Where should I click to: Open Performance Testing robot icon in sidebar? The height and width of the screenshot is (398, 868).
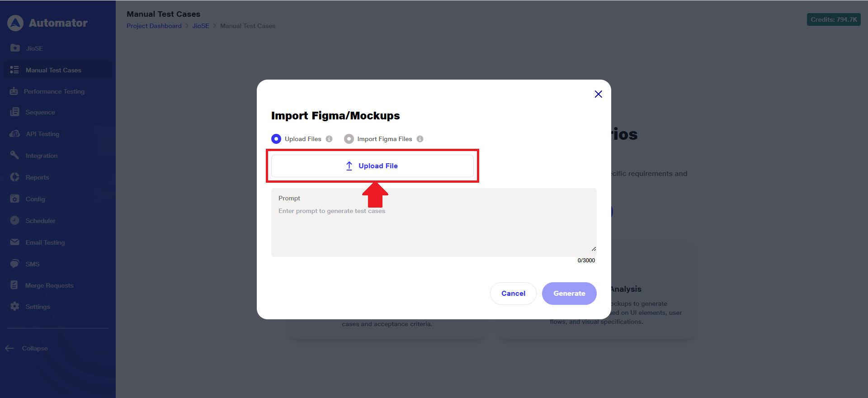[x=14, y=91]
